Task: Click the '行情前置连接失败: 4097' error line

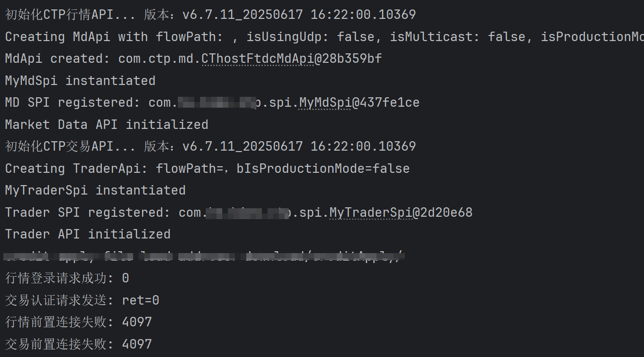Action: point(78,322)
